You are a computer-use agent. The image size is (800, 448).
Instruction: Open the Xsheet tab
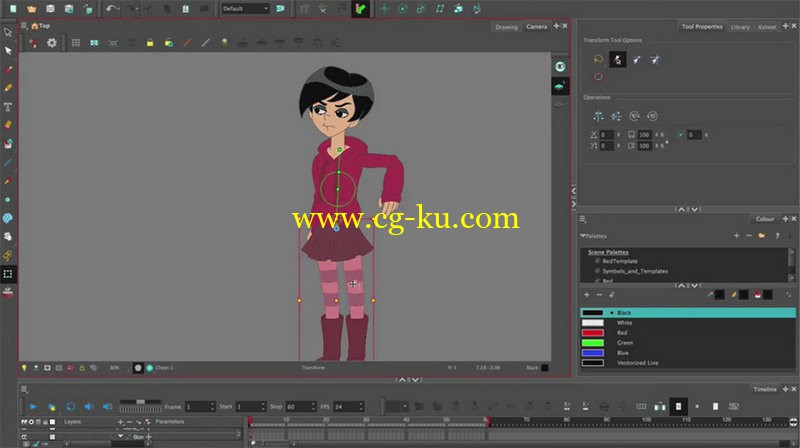[766, 27]
